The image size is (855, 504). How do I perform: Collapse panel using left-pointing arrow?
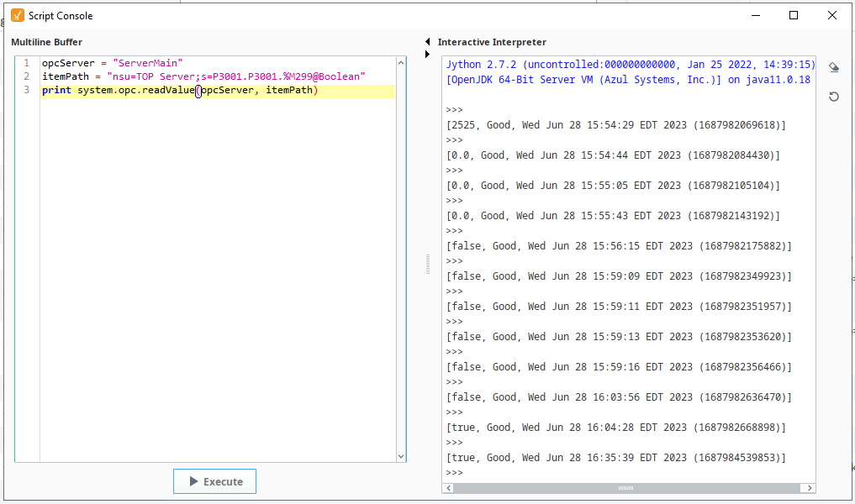(427, 41)
